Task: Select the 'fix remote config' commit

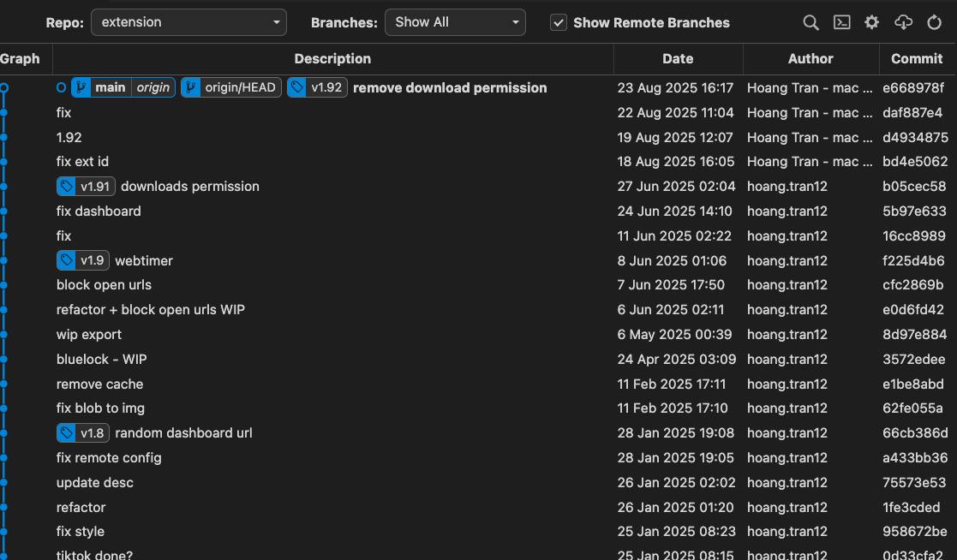Action: coord(109,457)
